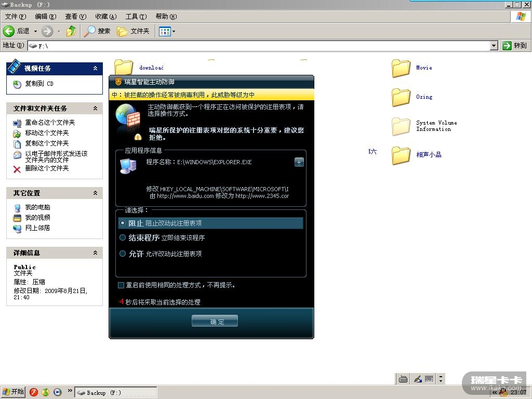Open 网上邻居 icon in other places

tap(17, 229)
